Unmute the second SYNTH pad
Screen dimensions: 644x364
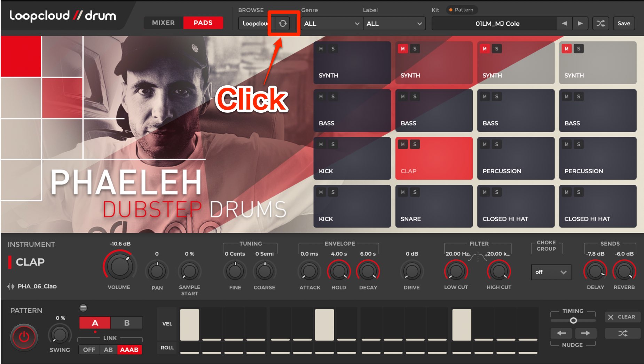403,49
